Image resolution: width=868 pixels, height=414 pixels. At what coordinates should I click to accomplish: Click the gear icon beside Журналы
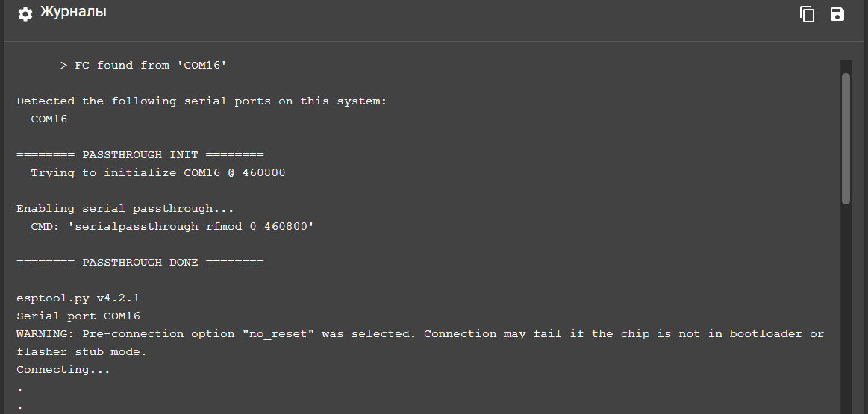tap(25, 14)
